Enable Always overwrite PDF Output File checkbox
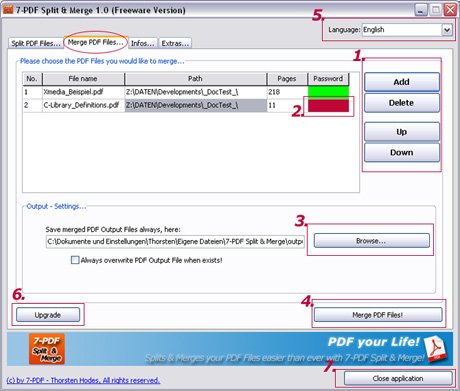 click(x=75, y=260)
